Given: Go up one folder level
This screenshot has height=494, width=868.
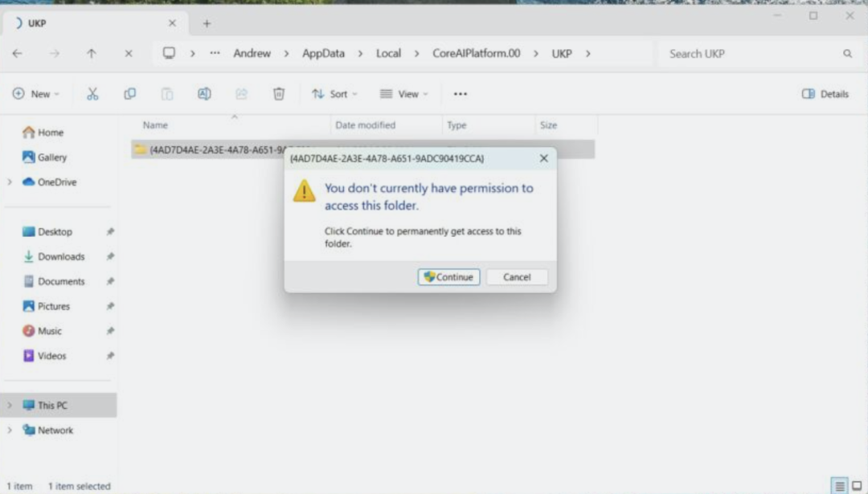Looking at the screenshot, I should click(x=92, y=54).
